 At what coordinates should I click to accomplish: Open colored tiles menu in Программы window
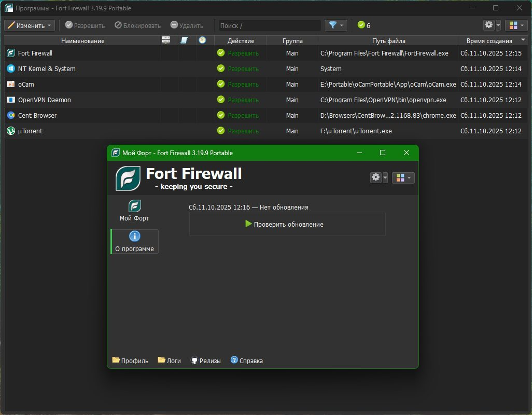[x=516, y=25]
